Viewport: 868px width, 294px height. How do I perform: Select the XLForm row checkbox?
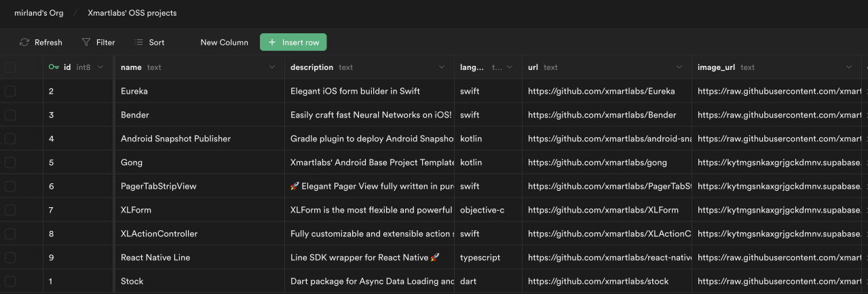click(10, 210)
